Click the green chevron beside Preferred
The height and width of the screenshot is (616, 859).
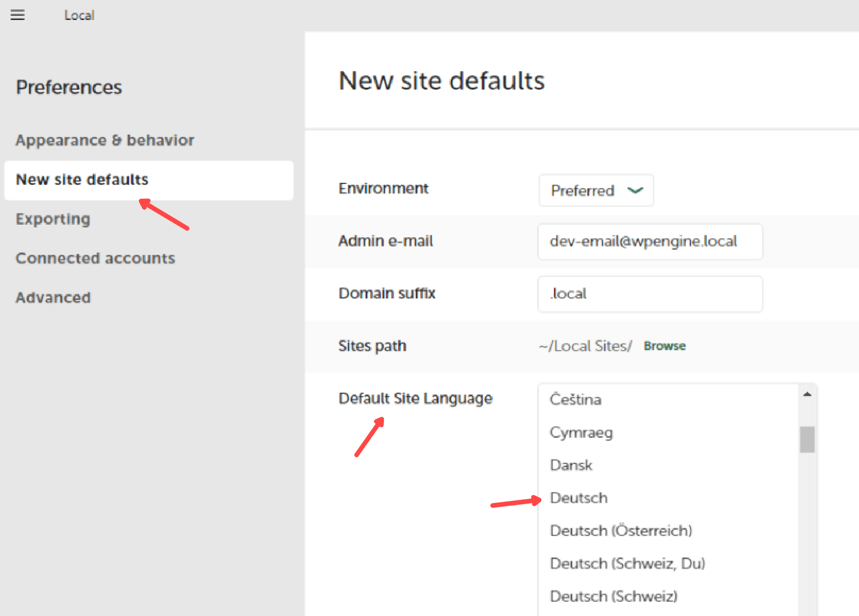click(635, 190)
